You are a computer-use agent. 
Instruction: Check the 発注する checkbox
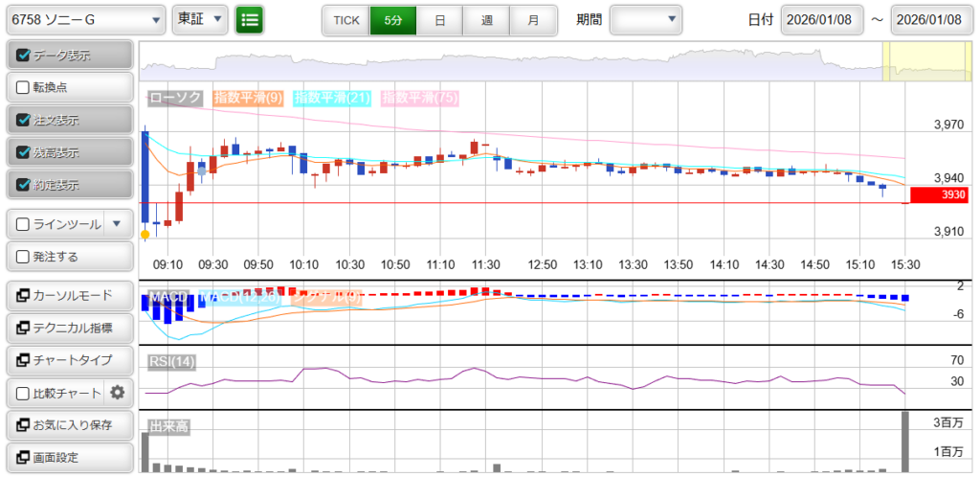23,257
